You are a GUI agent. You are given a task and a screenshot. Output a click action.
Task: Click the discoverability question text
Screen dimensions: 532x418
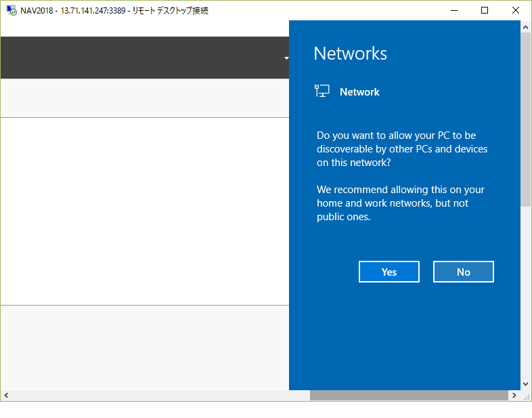(x=401, y=149)
